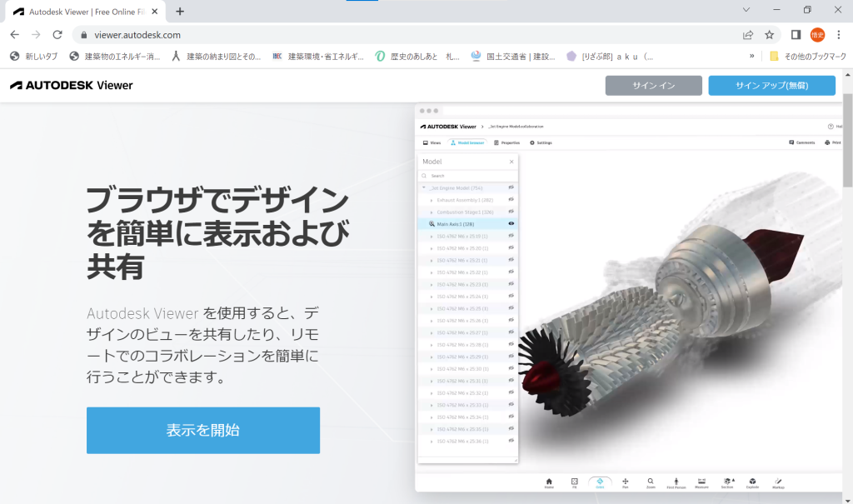853x504 pixels.
Task: Click the share this page icon
Action: click(748, 35)
